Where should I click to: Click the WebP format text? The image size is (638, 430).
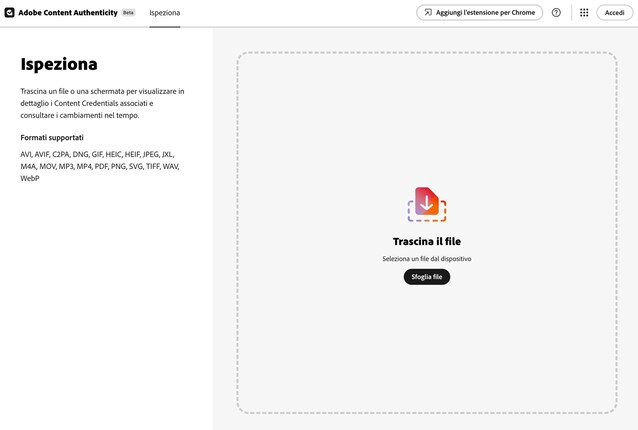pyautogui.click(x=30, y=178)
